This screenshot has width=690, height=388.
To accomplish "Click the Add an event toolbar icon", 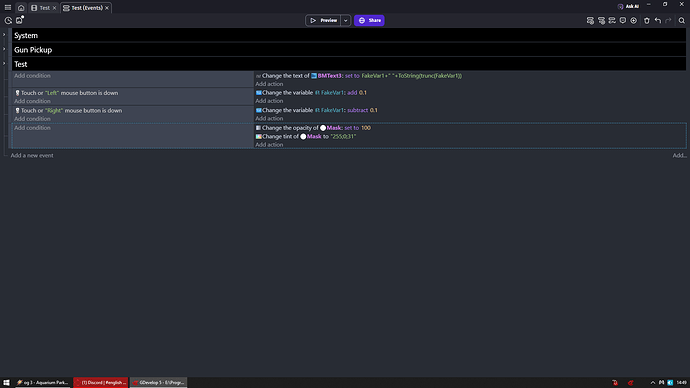I will coord(590,21).
